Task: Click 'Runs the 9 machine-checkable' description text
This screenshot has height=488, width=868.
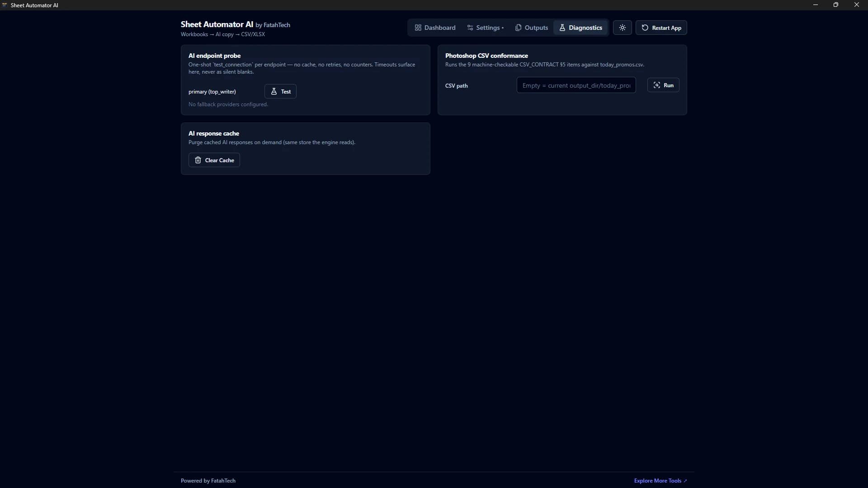Action: [544, 65]
